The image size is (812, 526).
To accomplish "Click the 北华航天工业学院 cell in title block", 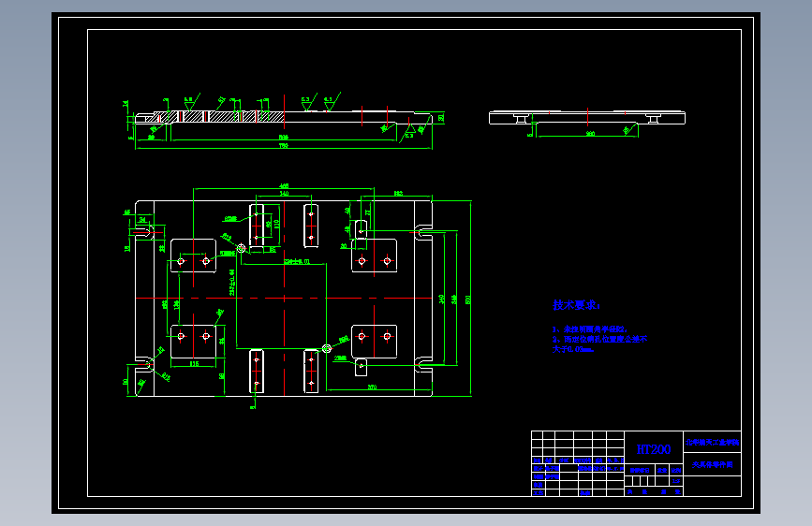I will point(712,442).
